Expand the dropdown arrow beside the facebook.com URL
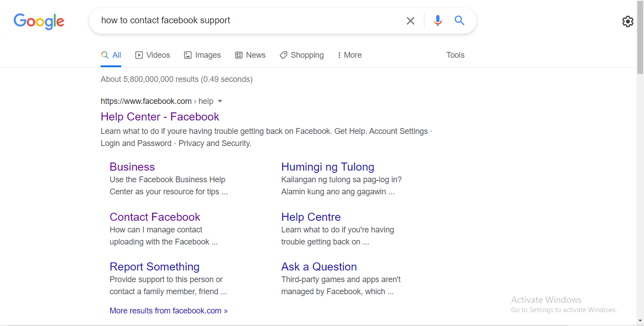 220,101
